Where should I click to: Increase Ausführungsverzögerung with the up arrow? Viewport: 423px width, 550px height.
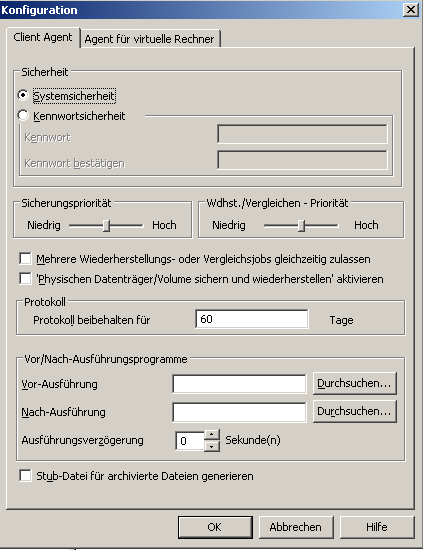[x=212, y=435]
